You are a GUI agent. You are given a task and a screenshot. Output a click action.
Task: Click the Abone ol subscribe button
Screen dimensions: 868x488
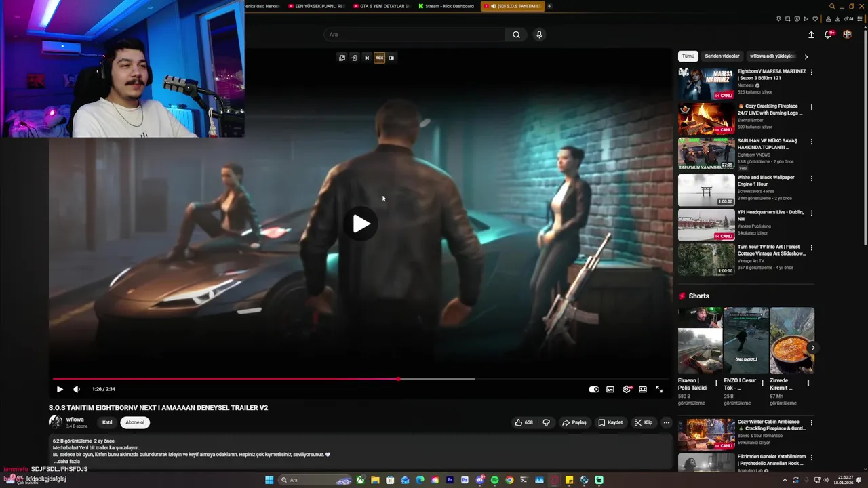click(135, 422)
